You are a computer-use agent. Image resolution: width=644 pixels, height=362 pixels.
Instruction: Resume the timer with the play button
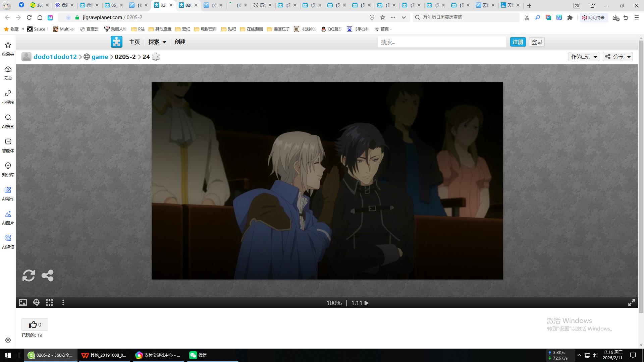367,303
